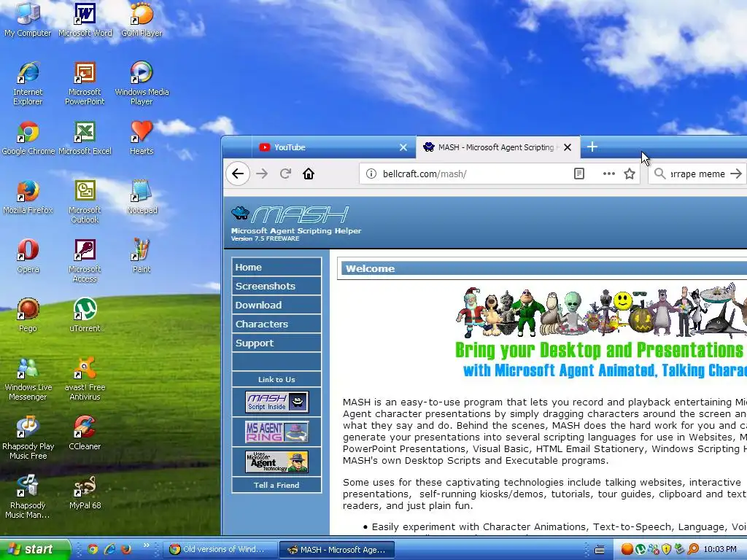Image resolution: width=747 pixels, height=560 pixels.
Task: Go to Download in MASH sidebar
Action: click(276, 306)
